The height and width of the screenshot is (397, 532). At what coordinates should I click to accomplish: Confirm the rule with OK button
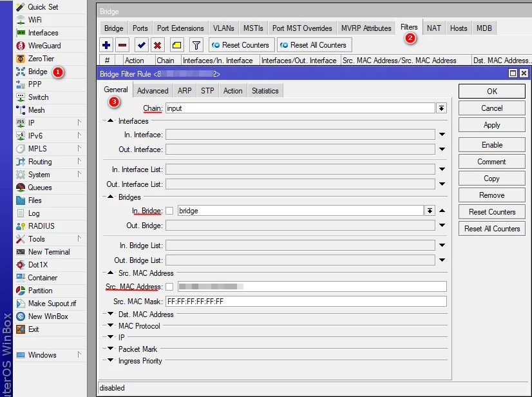pyautogui.click(x=492, y=92)
